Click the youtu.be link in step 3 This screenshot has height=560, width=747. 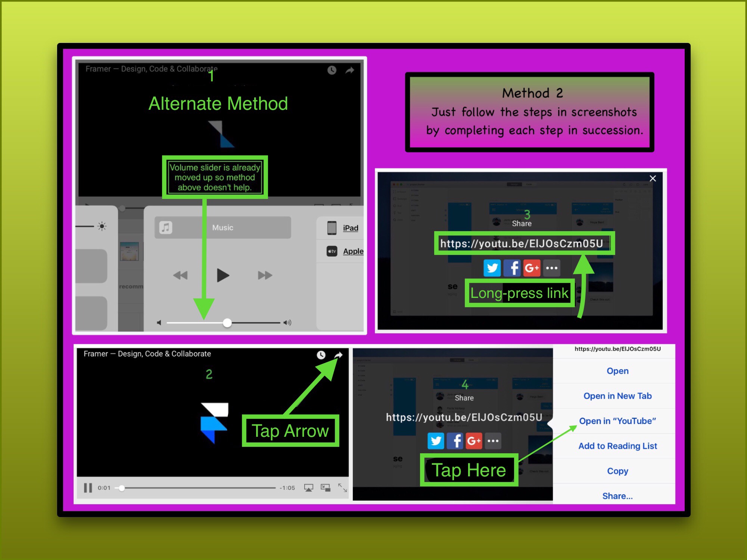tap(521, 244)
